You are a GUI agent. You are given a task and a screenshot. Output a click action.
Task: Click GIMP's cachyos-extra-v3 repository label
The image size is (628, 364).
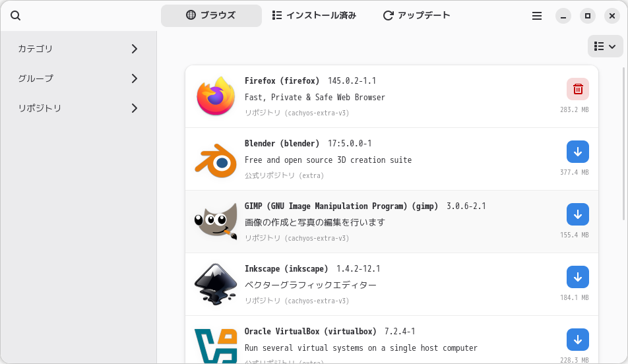pyautogui.click(x=297, y=238)
